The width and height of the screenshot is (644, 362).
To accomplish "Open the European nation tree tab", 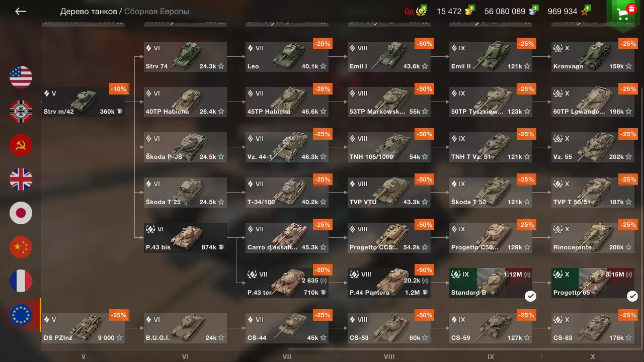I will pos(21,315).
